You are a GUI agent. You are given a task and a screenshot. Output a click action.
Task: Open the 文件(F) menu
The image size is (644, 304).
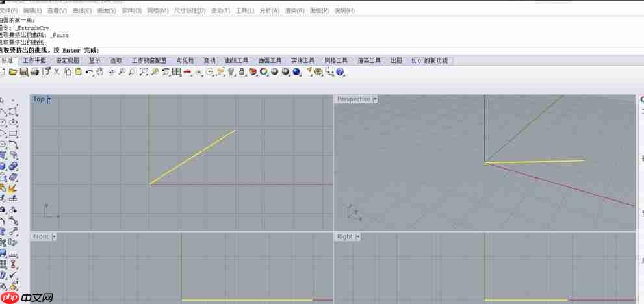coord(8,10)
